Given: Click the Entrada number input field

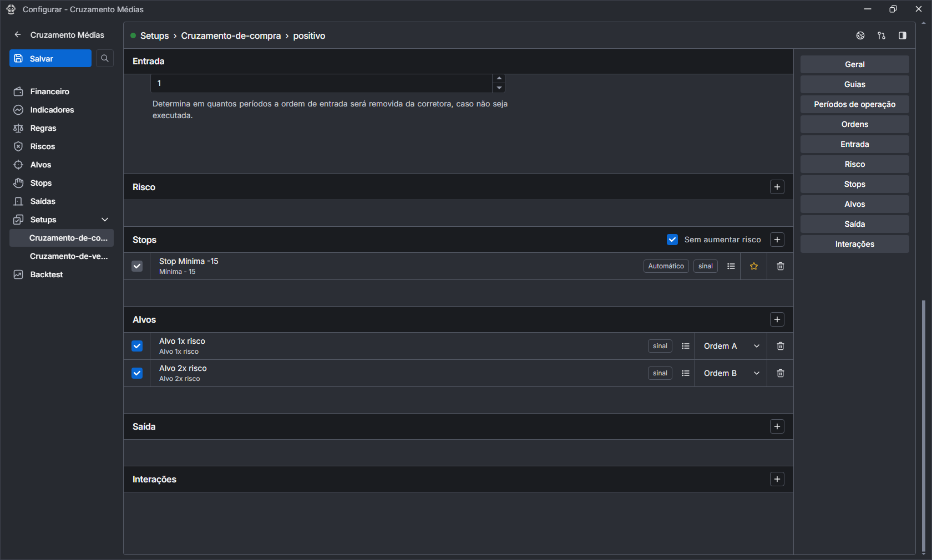Looking at the screenshot, I should [x=322, y=83].
